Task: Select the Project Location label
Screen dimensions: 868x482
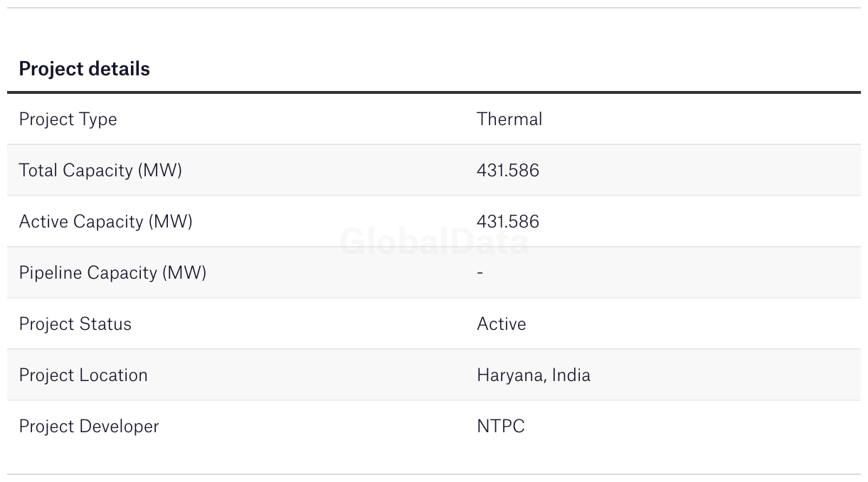Action: [83, 375]
